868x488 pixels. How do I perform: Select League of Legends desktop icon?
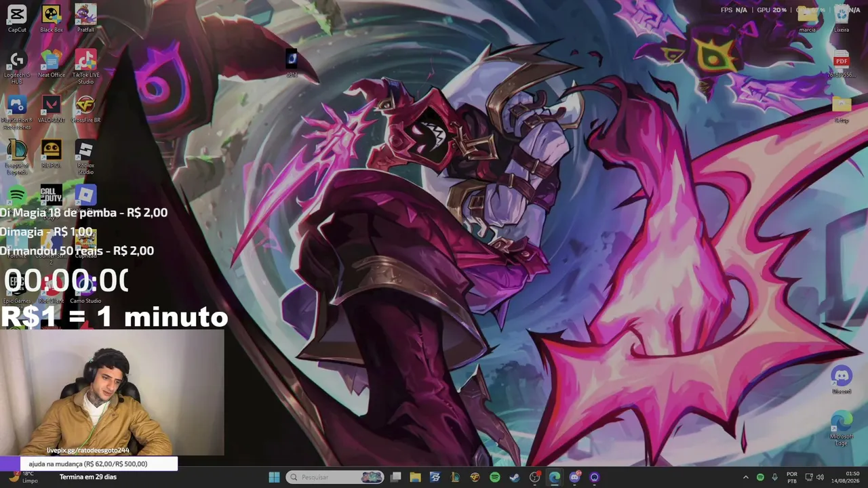[x=17, y=157]
